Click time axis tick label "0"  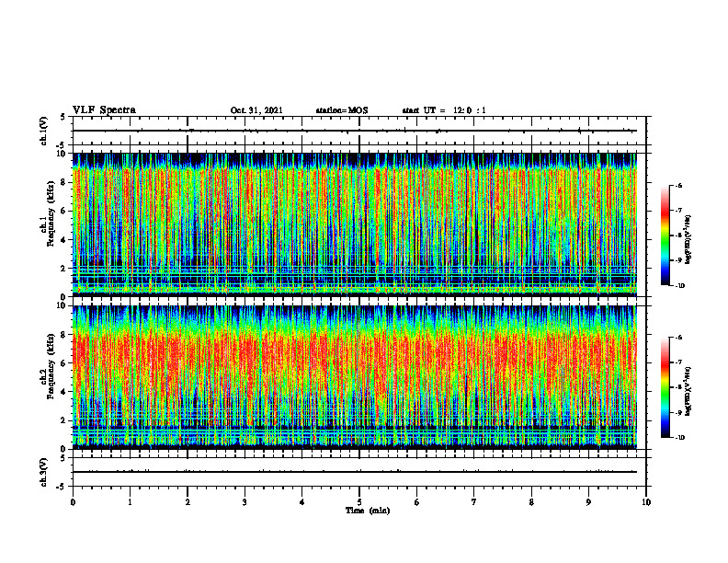pyautogui.click(x=73, y=502)
